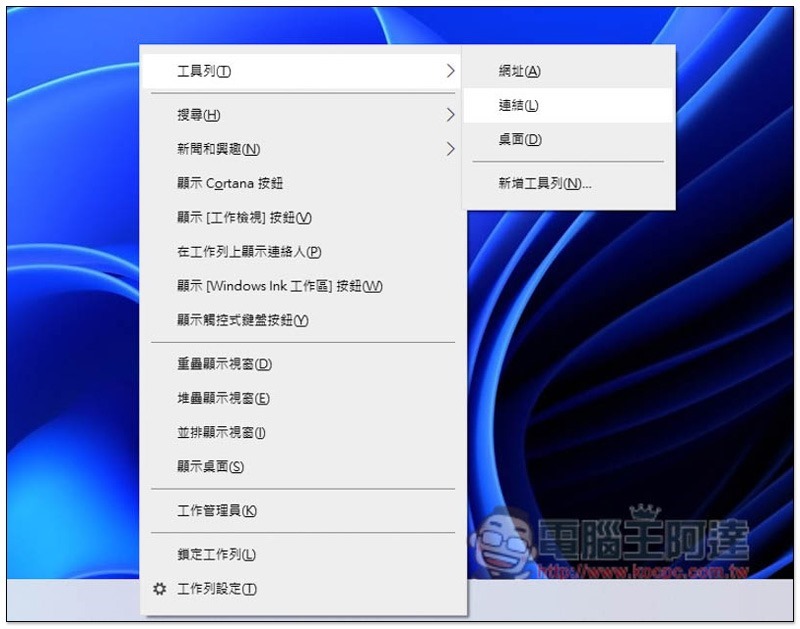This screenshot has width=800, height=629.
Task: Toggle 顯示 Cortana 按鈕 option
Action: (230, 184)
